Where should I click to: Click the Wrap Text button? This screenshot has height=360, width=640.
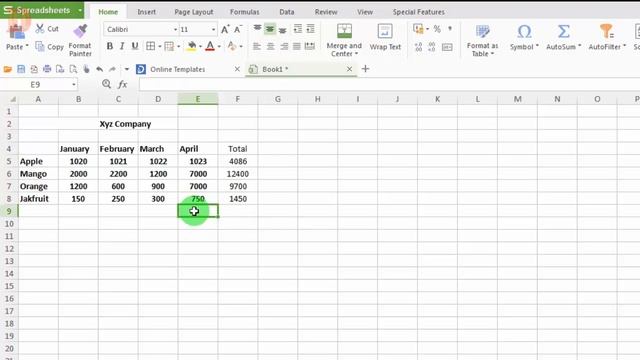[x=385, y=37]
